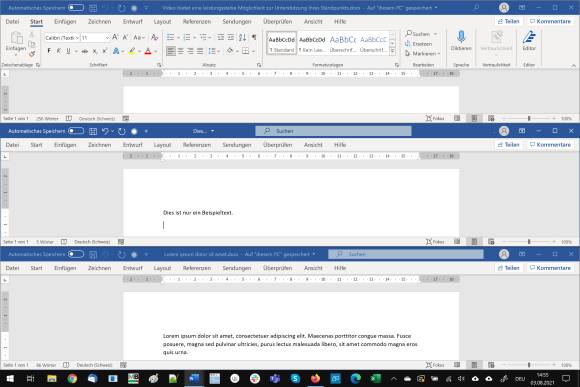Open the font color dropdown arrow
Screen dimensions: 580x387
point(156,51)
